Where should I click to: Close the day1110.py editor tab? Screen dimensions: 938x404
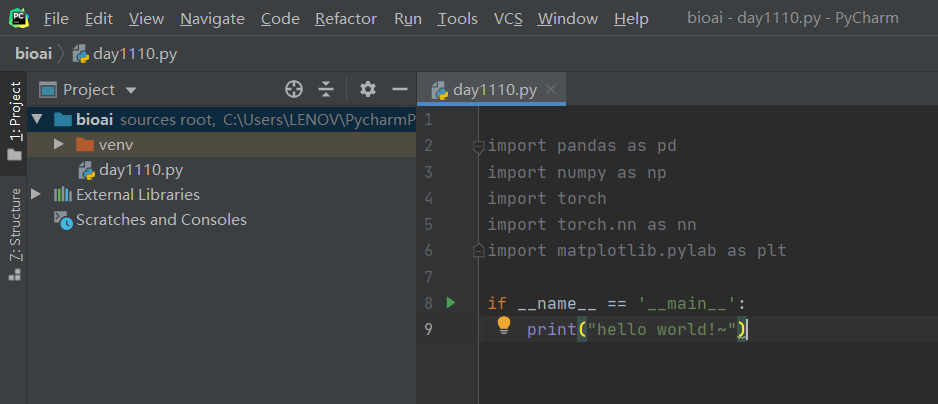[x=551, y=90]
